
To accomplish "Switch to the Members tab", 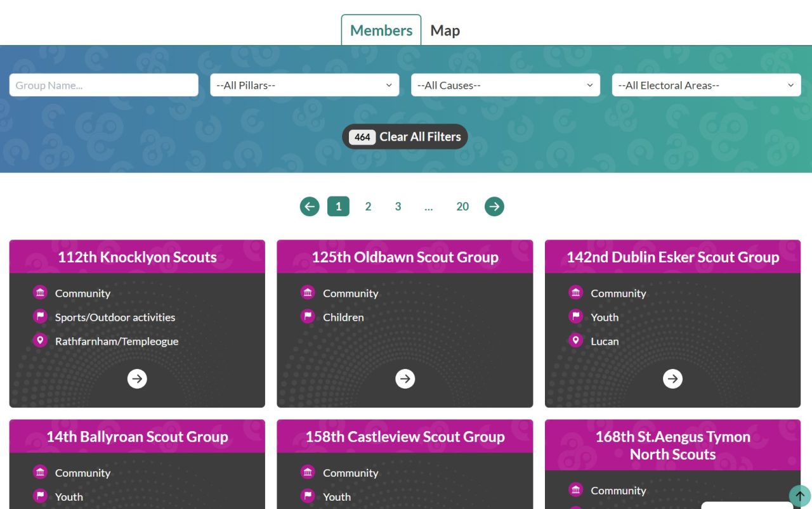I will pyautogui.click(x=381, y=30).
